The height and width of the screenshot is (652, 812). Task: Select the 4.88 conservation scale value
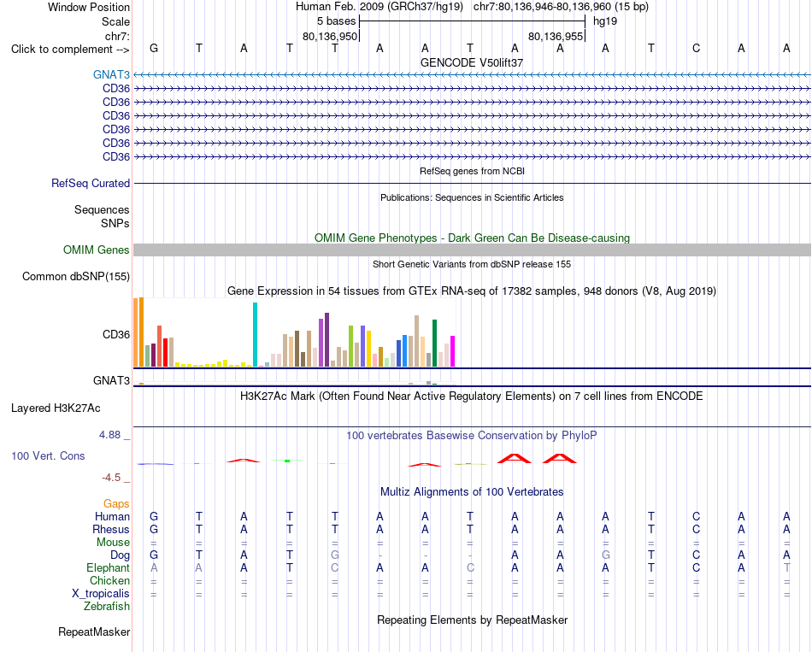(x=110, y=435)
